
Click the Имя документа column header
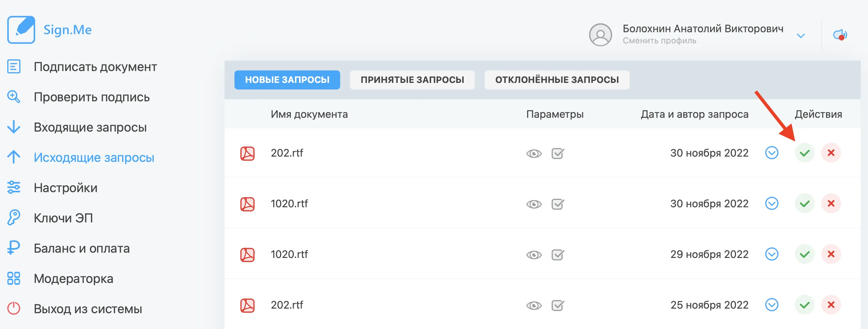pos(309,114)
